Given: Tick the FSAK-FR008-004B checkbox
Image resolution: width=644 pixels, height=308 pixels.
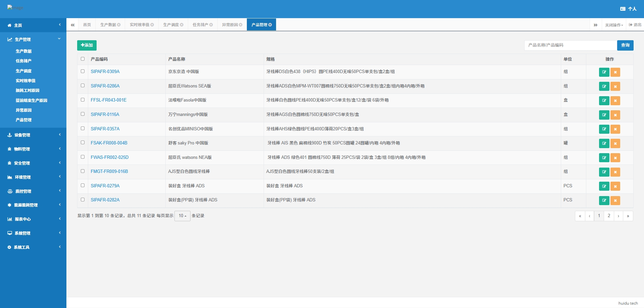Looking at the screenshot, I should click(83, 142).
